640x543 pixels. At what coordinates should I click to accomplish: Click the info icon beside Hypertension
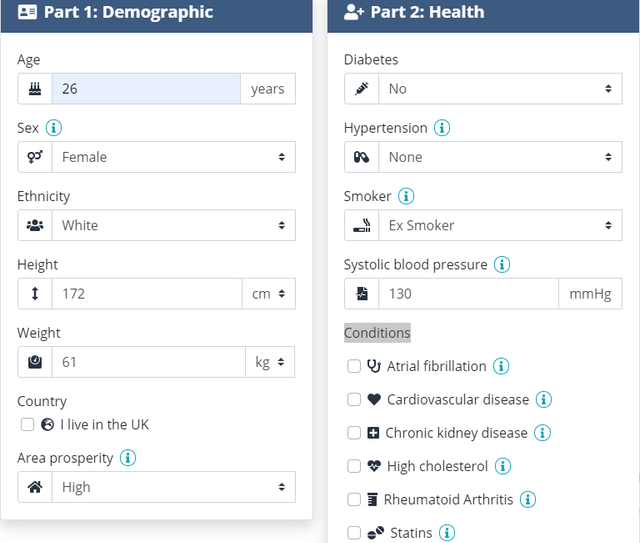point(442,128)
